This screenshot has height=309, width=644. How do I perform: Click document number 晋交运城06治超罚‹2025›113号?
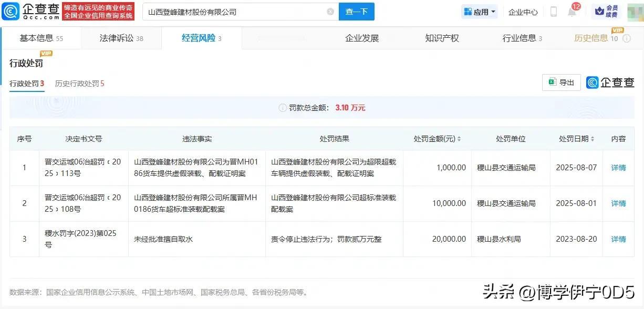point(83,168)
